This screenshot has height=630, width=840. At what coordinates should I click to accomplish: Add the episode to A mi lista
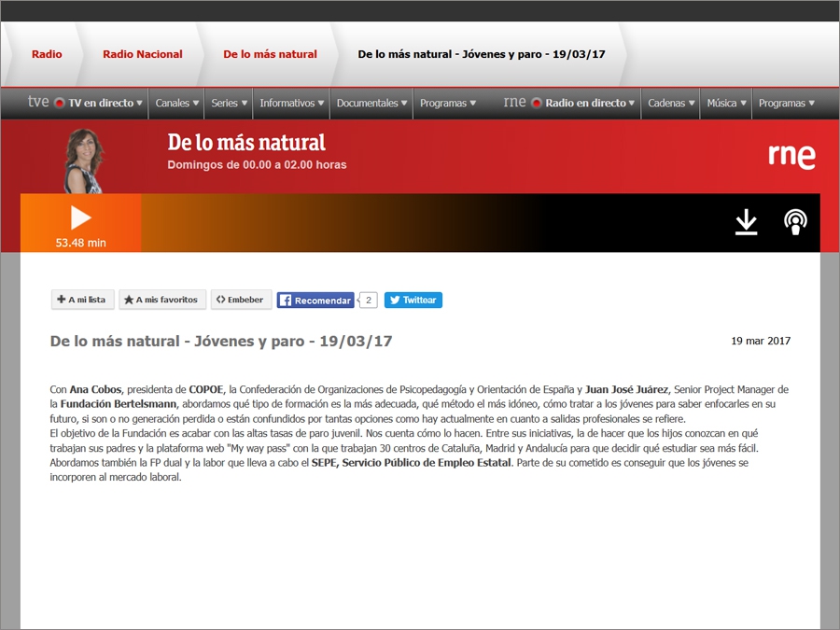[x=82, y=300]
